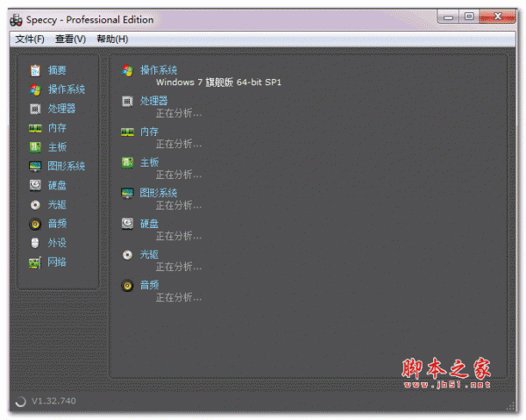
Task: Click the version text V1.32.740
Action: pyautogui.click(x=53, y=401)
